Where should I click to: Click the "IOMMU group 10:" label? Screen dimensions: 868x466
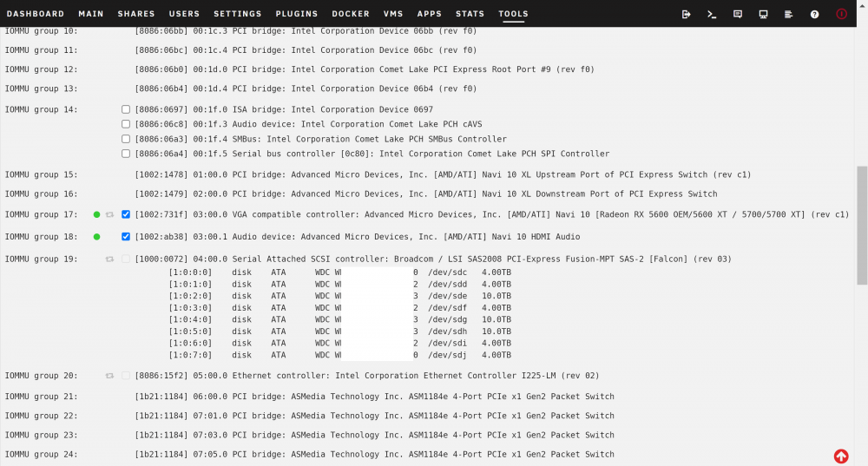[42, 31]
